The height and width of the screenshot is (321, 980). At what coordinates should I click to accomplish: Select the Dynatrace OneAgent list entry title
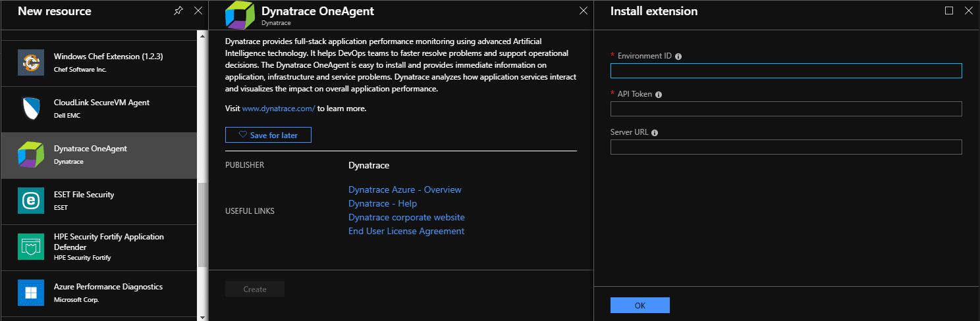(90, 149)
